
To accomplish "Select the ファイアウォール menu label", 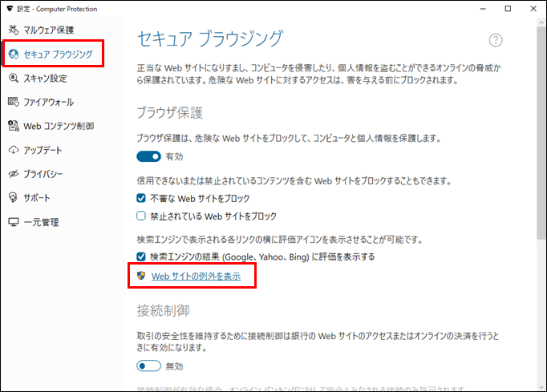I will pyautogui.click(x=48, y=103).
